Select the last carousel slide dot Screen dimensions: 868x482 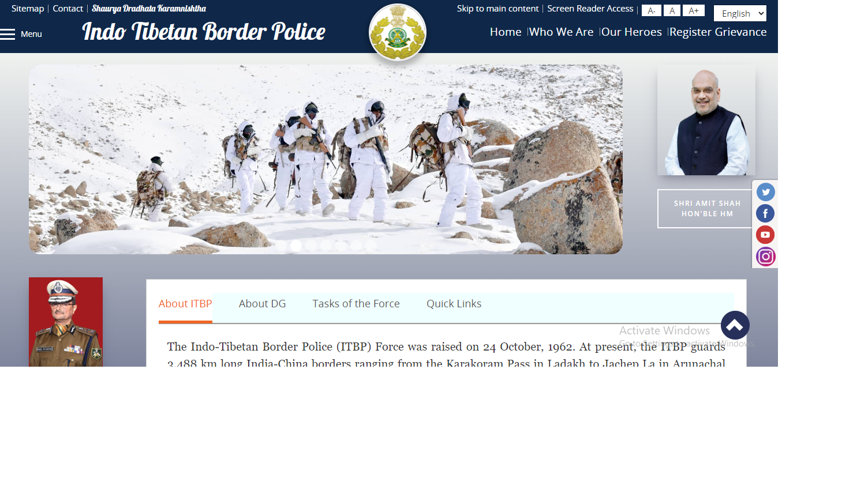371,246
